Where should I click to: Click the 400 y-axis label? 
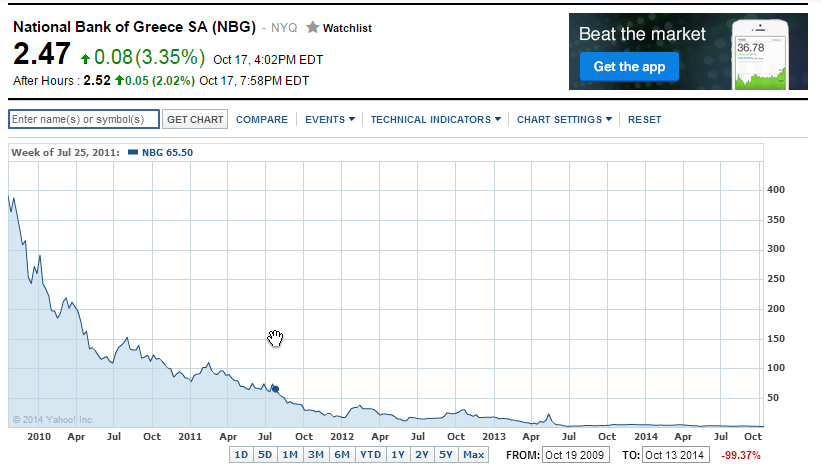click(x=775, y=190)
